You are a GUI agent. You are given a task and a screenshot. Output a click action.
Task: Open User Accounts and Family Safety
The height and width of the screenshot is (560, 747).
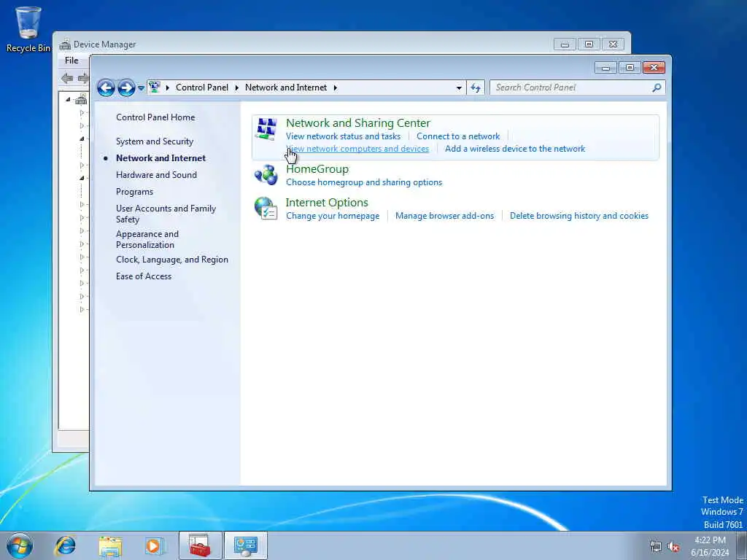tap(166, 214)
